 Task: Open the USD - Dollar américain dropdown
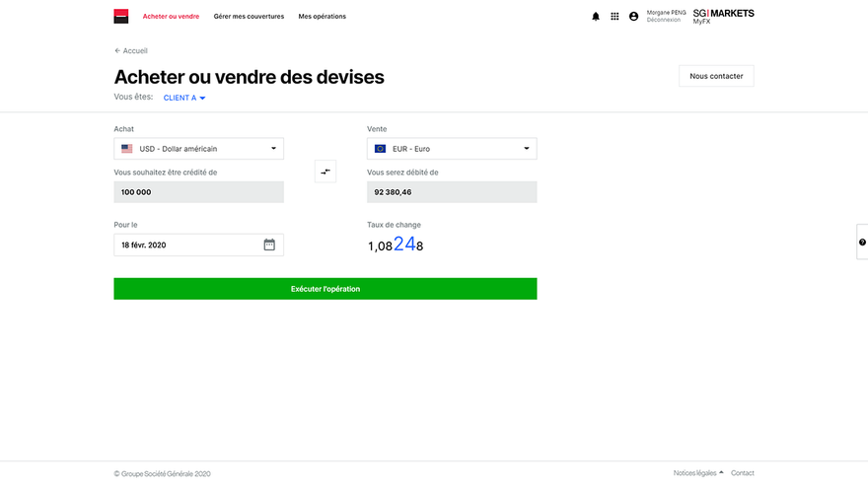click(198, 149)
